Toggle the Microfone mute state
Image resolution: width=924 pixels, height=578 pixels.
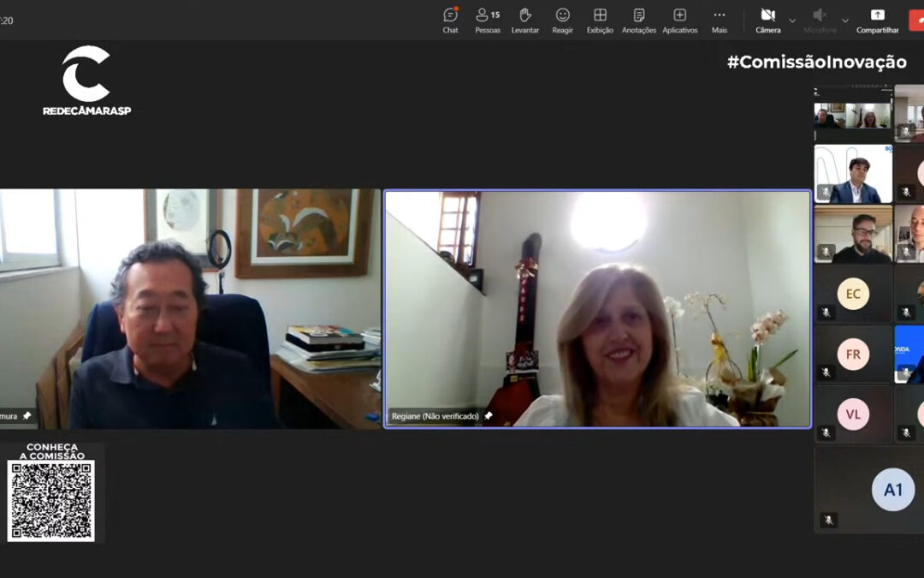pos(820,20)
